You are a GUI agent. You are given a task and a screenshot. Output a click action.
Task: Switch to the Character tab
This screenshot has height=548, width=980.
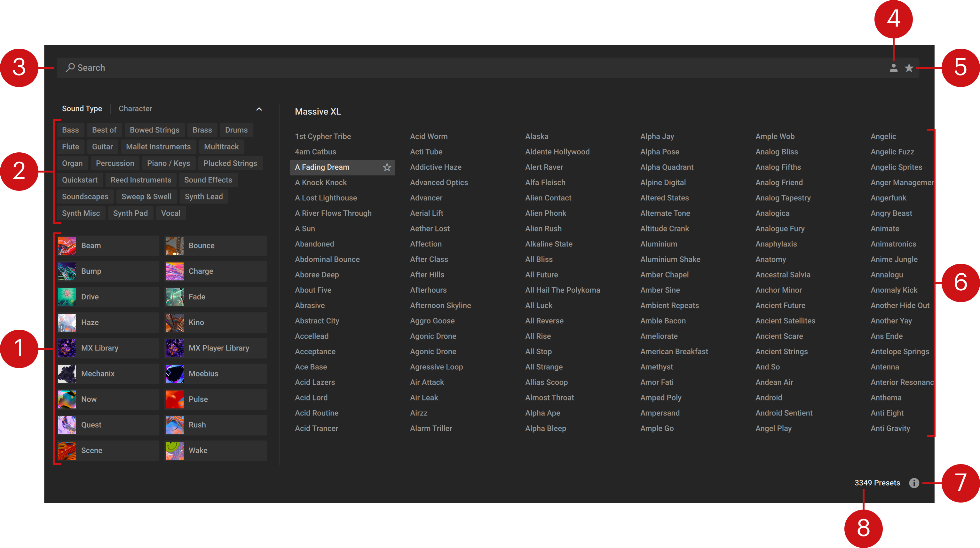[x=135, y=109]
